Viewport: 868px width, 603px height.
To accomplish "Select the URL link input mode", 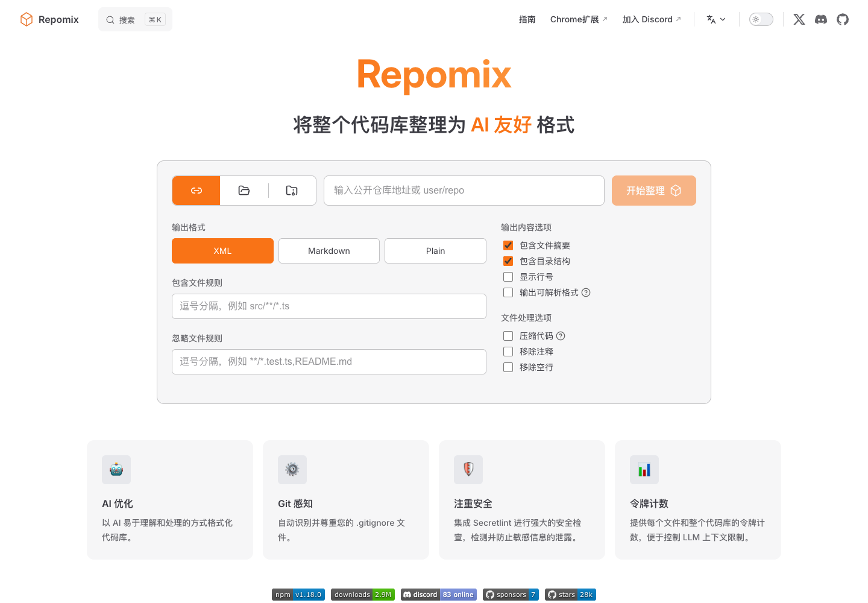I will coord(197,191).
